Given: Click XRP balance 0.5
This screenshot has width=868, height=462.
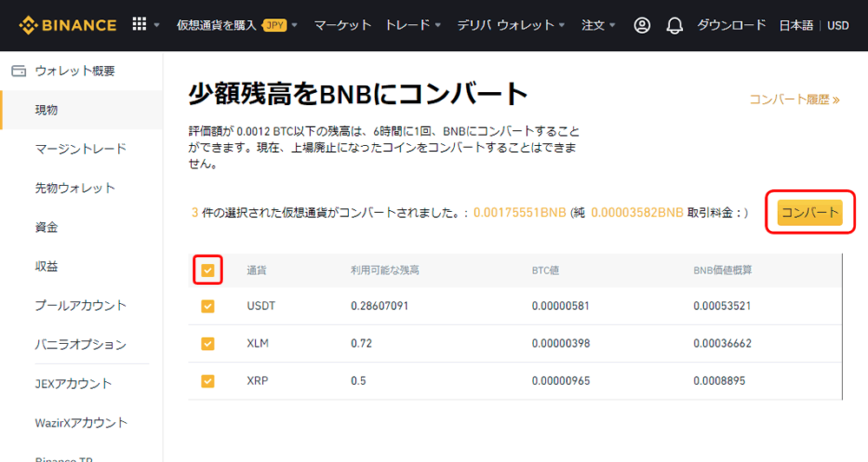Looking at the screenshot, I should (x=358, y=380).
